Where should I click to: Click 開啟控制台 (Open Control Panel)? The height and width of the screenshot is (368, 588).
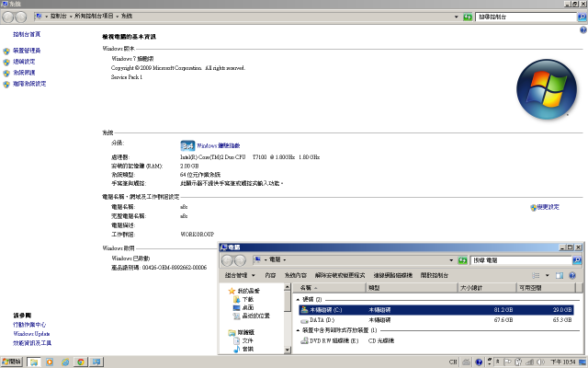click(435, 276)
